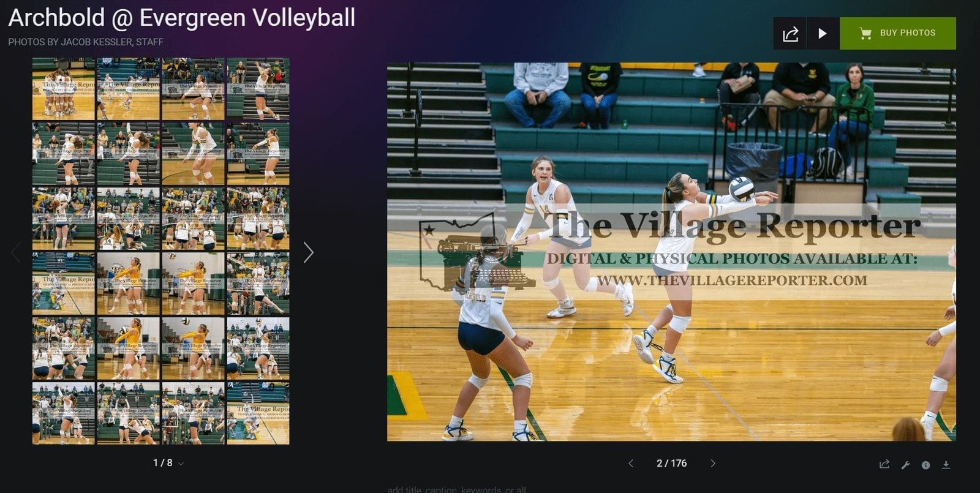Start the slideshow with the play button
The height and width of the screenshot is (493, 980).
pyautogui.click(x=823, y=34)
